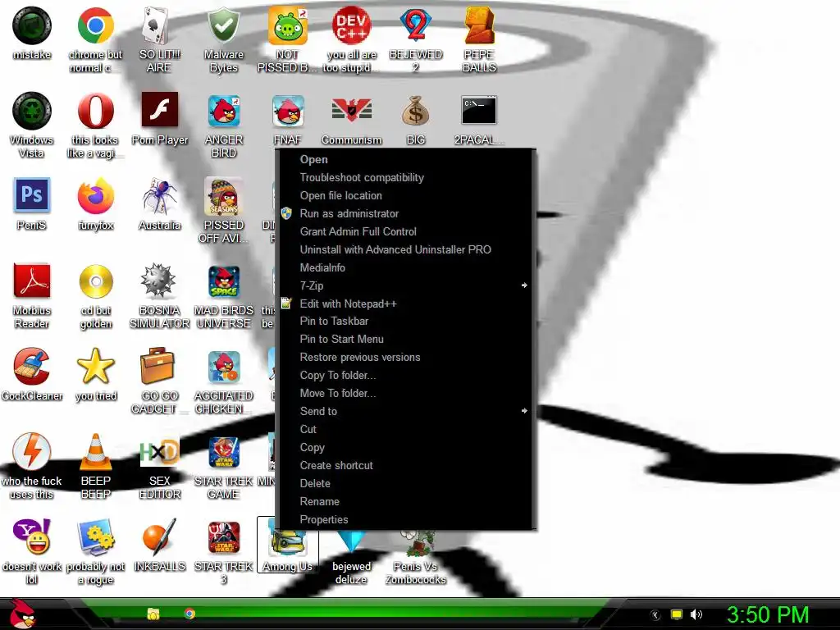Click MediaInfo in the context menu

405,267
